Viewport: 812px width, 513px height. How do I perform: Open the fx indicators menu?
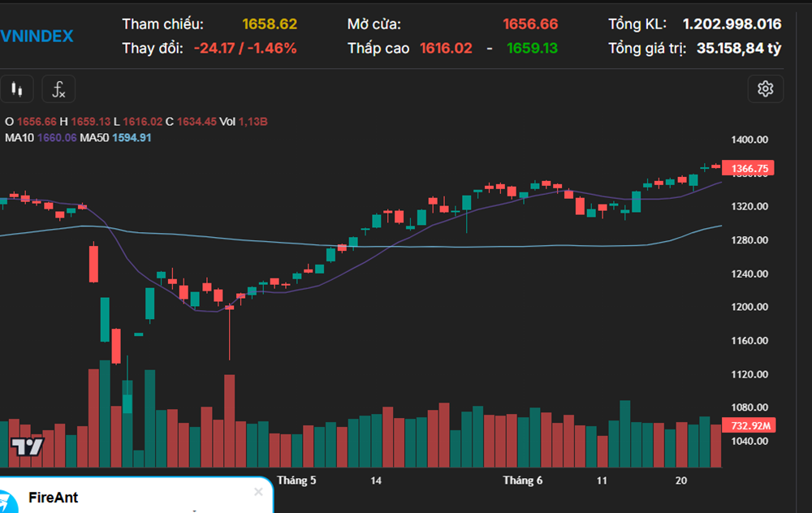click(58, 89)
